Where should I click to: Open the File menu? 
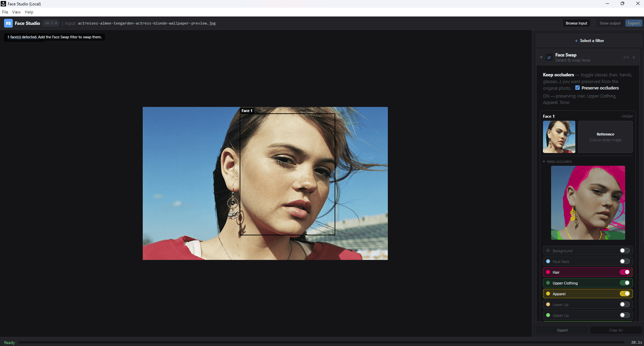pos(5,12)
